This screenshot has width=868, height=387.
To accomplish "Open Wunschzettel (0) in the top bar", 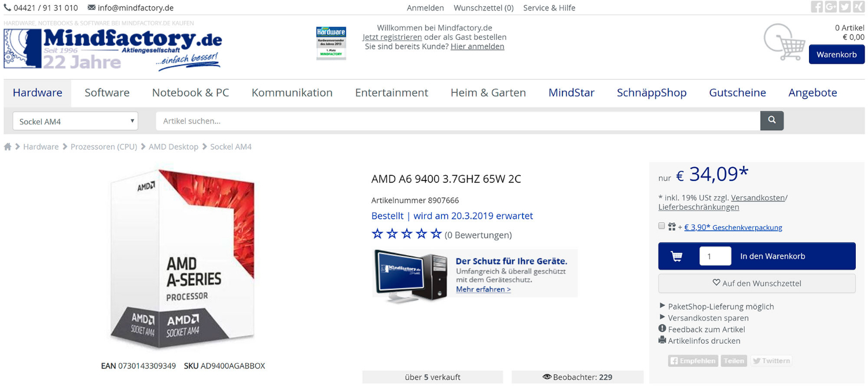I will [484, 8].
